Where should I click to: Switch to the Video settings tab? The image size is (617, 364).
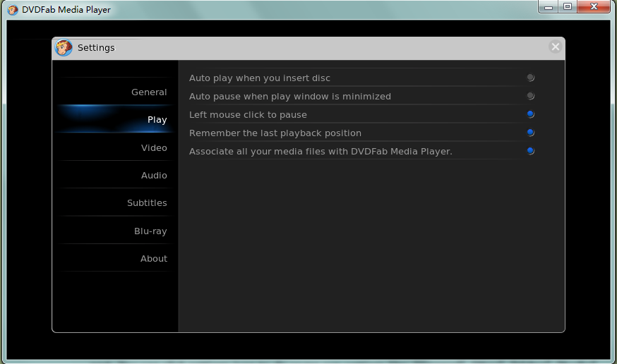point(154,148)
